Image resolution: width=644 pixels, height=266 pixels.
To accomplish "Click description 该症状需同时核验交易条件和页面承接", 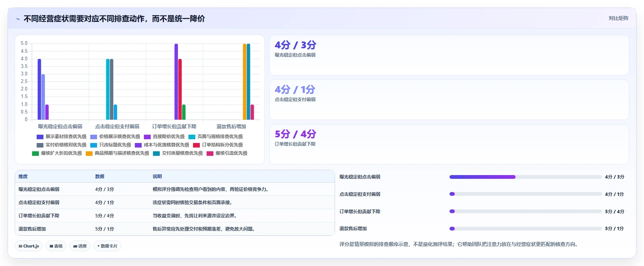I will point(192,203).
